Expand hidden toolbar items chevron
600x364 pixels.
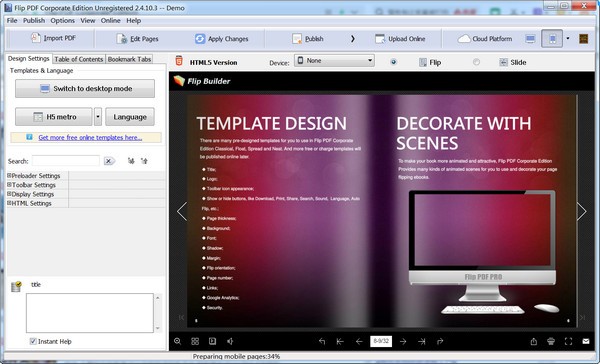(352, 39)
